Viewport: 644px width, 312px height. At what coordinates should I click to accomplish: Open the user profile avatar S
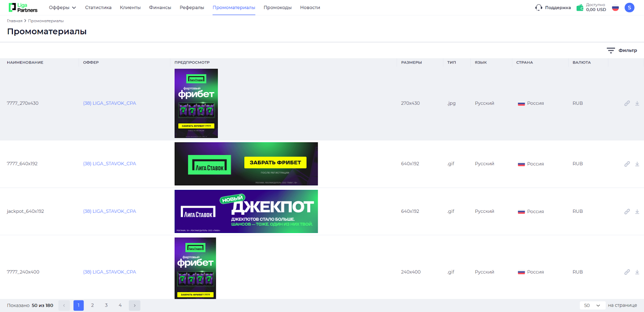point(630,8)
